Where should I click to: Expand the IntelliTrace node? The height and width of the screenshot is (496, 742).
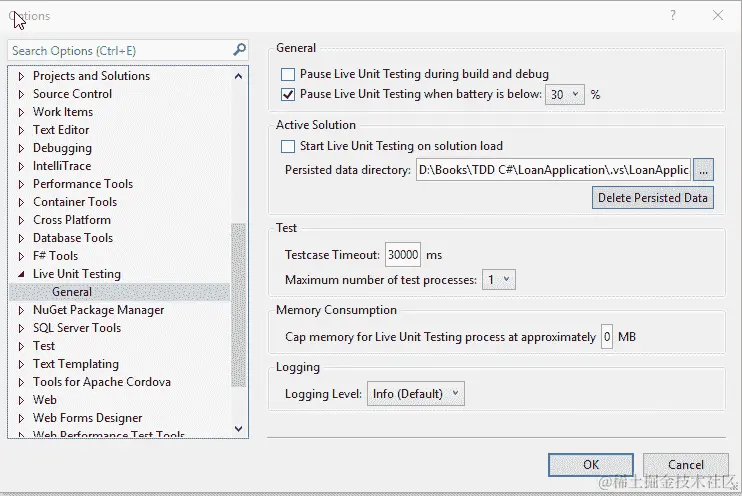pos(21,166)
